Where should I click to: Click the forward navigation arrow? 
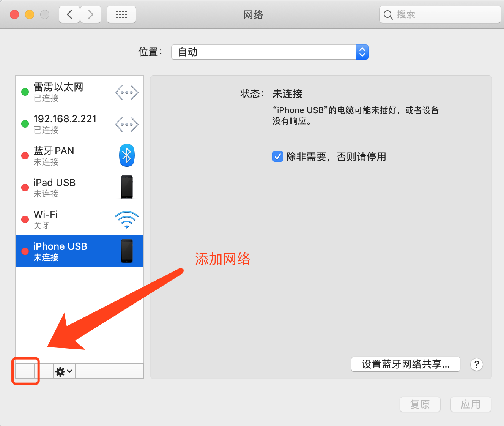point(91,15)
